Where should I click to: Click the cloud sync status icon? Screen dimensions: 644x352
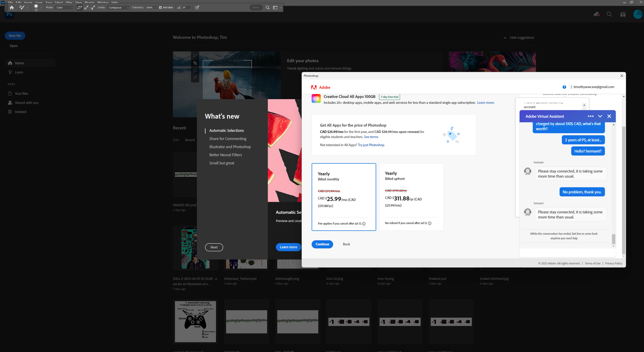tap(597, 14)
